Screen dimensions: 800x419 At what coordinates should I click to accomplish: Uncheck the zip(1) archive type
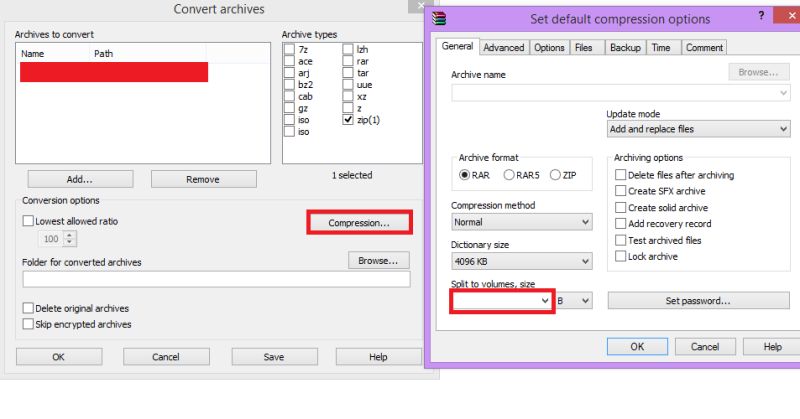click(348, 119)
